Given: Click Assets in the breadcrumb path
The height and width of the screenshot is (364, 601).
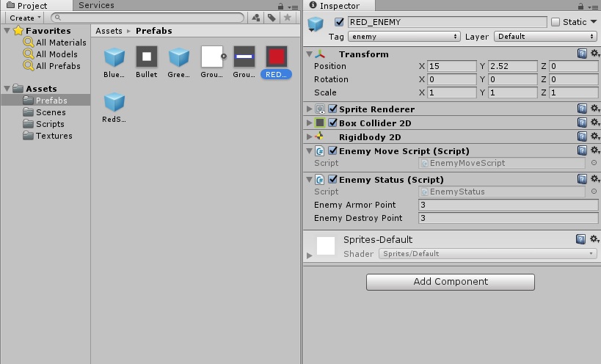Looking at the screenshot, I should point(109,31).
